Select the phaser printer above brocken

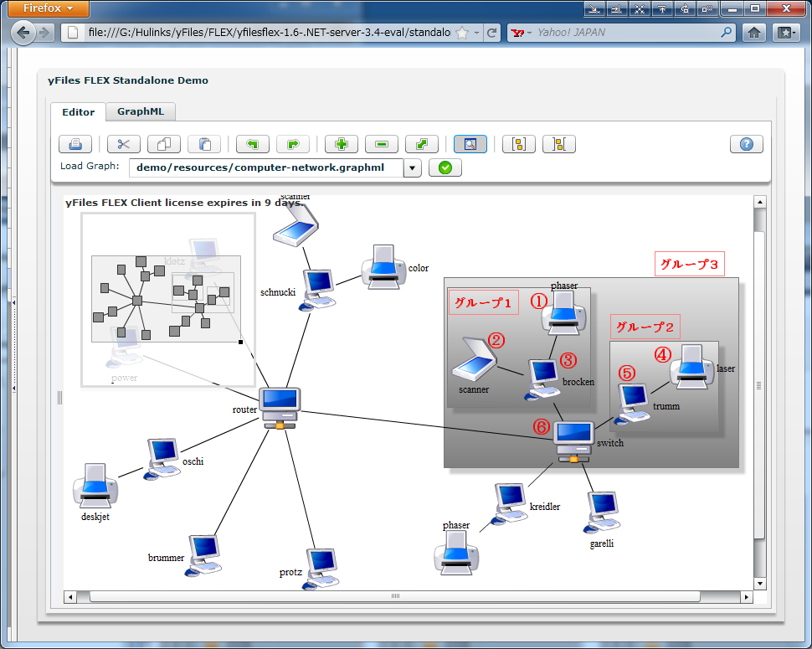[564, 312]
